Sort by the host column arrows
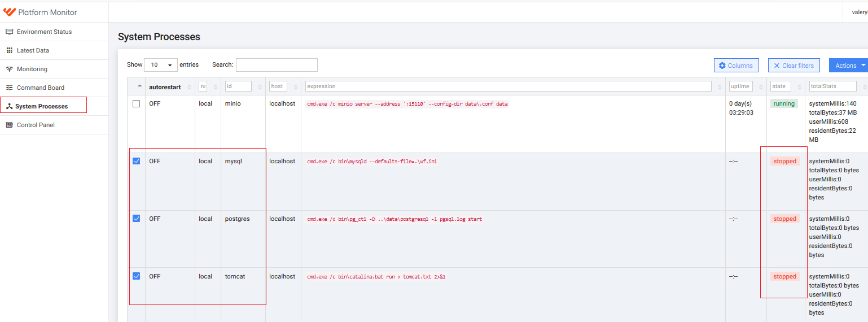This screenshot has height=322, width=868. pos(295,87)
